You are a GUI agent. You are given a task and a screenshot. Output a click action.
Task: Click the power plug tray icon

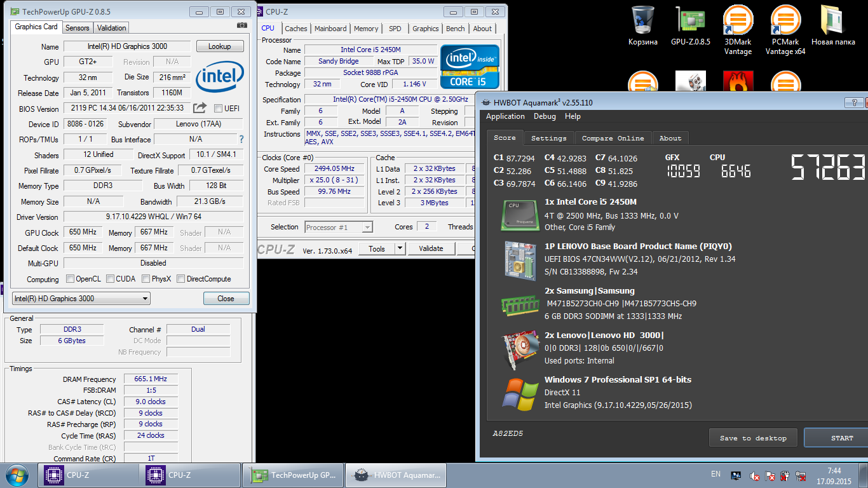pyautogui.click(x=785, y=475)
